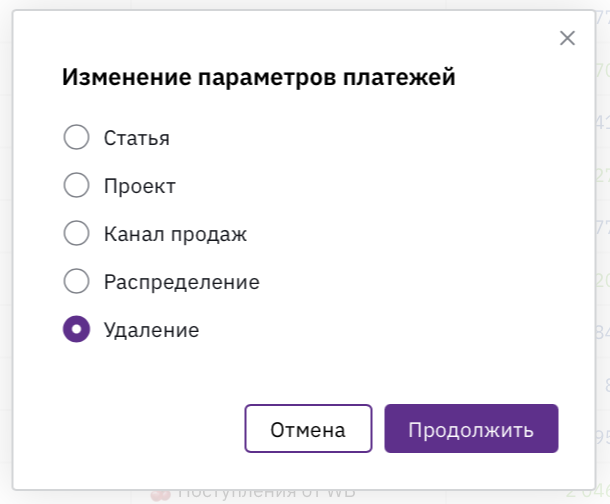Click the Проект option label text

tap(140, 186)
